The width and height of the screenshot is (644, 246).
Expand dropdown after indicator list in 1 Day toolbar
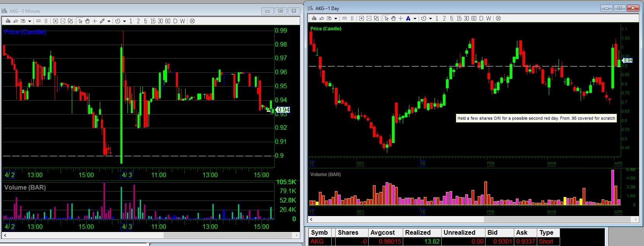tap(336, 18)
